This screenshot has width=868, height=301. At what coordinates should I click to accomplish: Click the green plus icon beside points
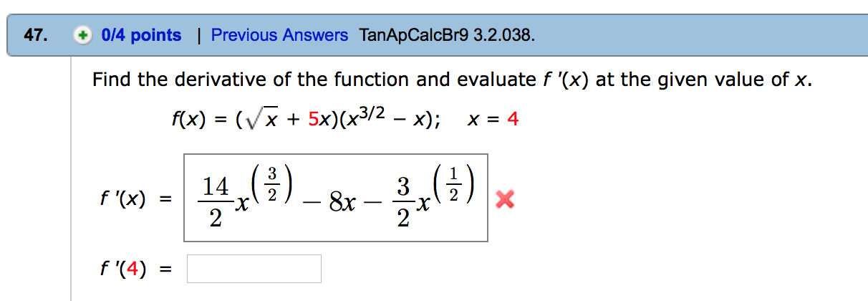tap(84, 35)
